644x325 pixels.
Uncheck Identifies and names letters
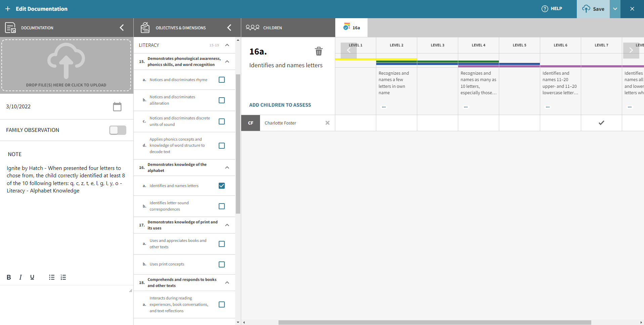[222, 186]
